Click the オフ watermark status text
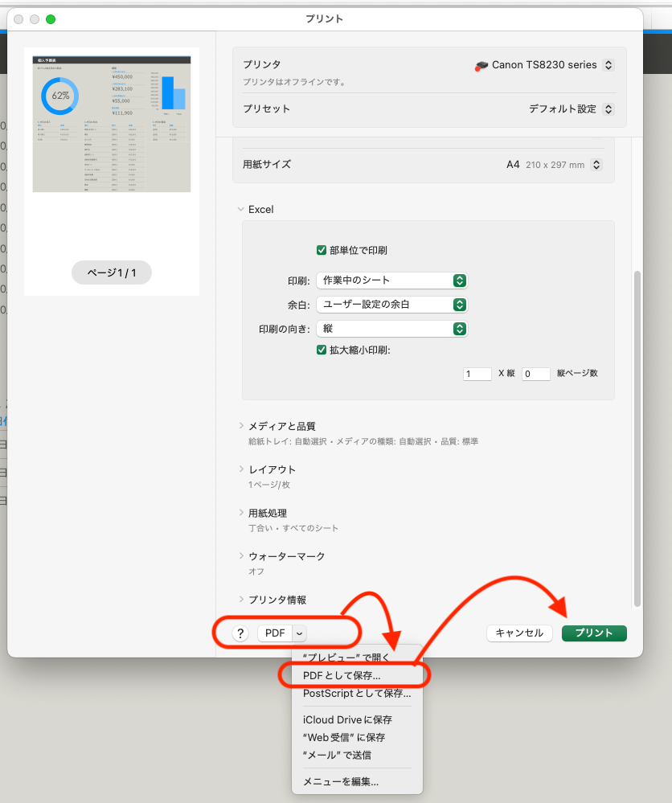The width and height of the screenshot is (672, 803). tap(256, 572)
